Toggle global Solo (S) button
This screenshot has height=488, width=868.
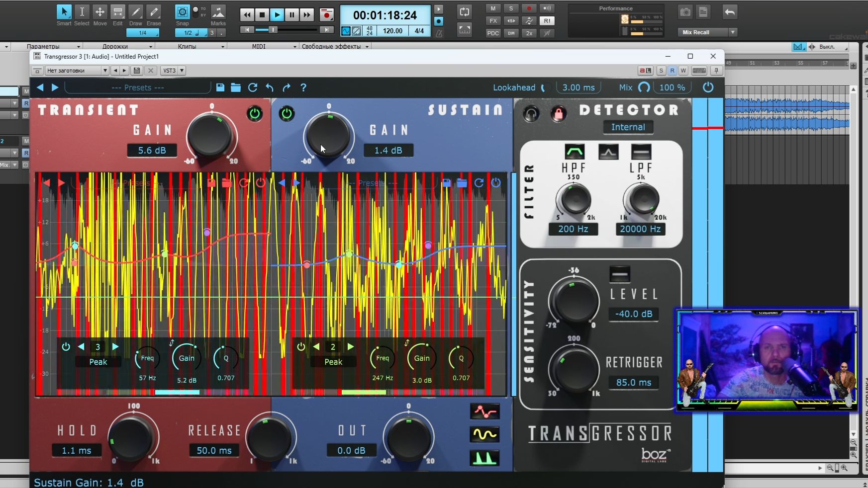511,8
